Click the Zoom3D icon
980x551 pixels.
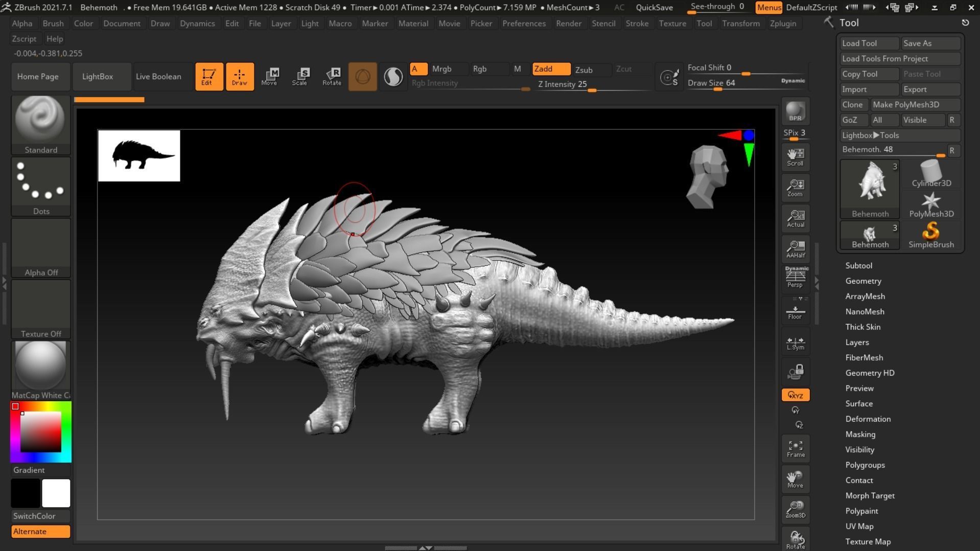pos(795,510)
